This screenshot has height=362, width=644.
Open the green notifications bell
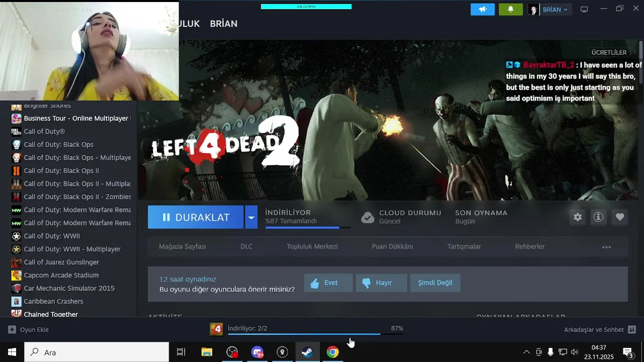tap(511, 10)
